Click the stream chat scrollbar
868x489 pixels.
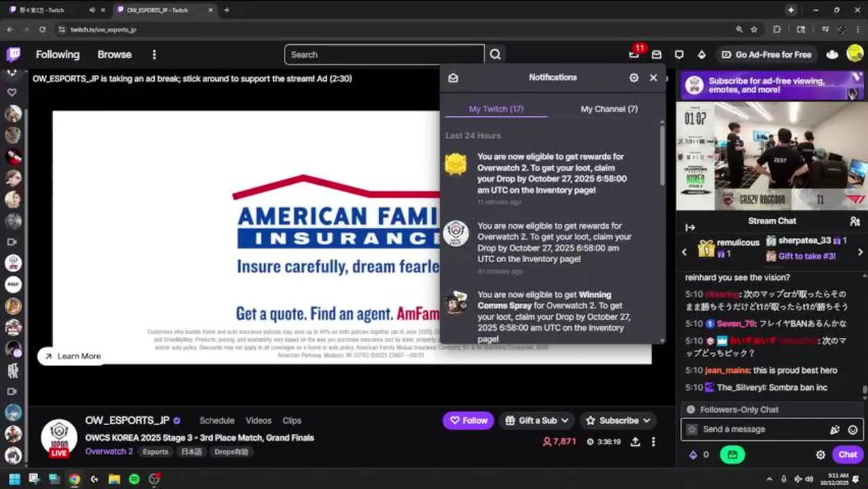[x=864, y=390]
